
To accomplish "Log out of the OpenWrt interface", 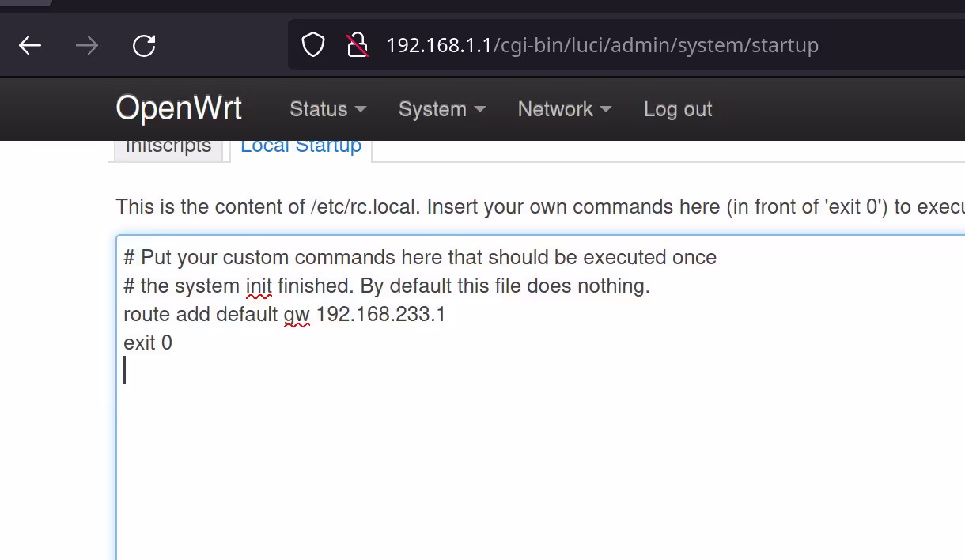I will (x=678, y=109).
